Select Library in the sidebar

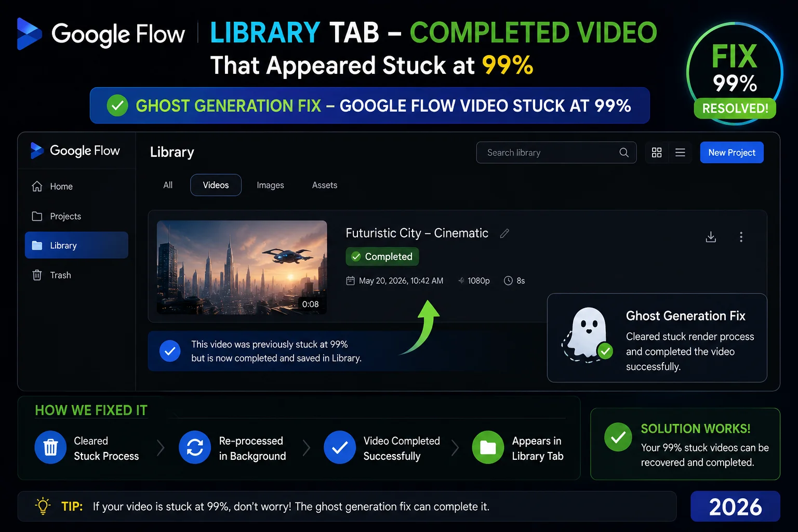pyautogui.click(x=76, y=245)
